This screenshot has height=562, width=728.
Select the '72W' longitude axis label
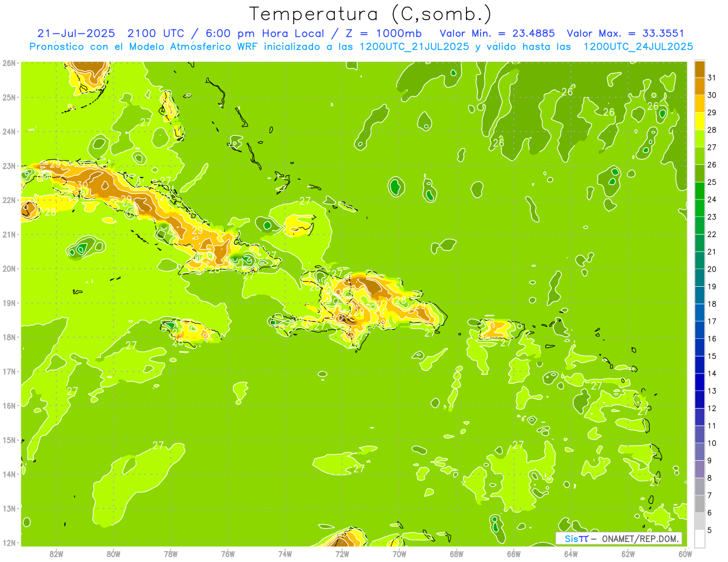point(342,553)
